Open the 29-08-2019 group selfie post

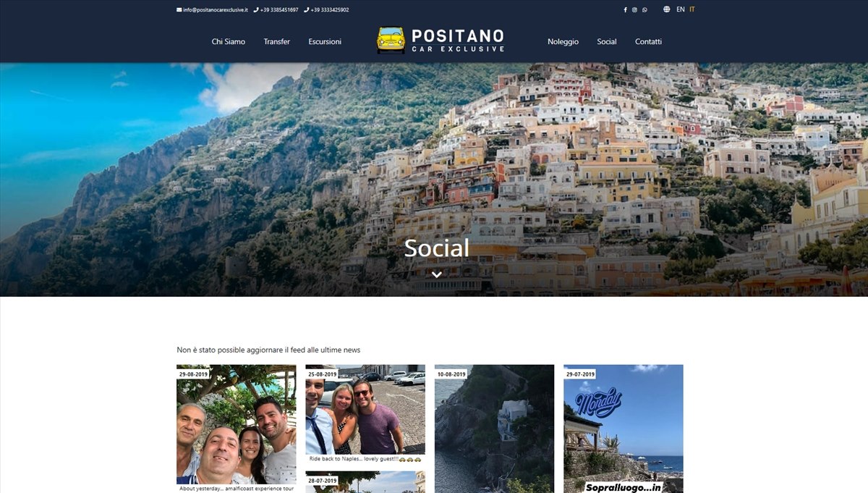[x=237, y=429]
